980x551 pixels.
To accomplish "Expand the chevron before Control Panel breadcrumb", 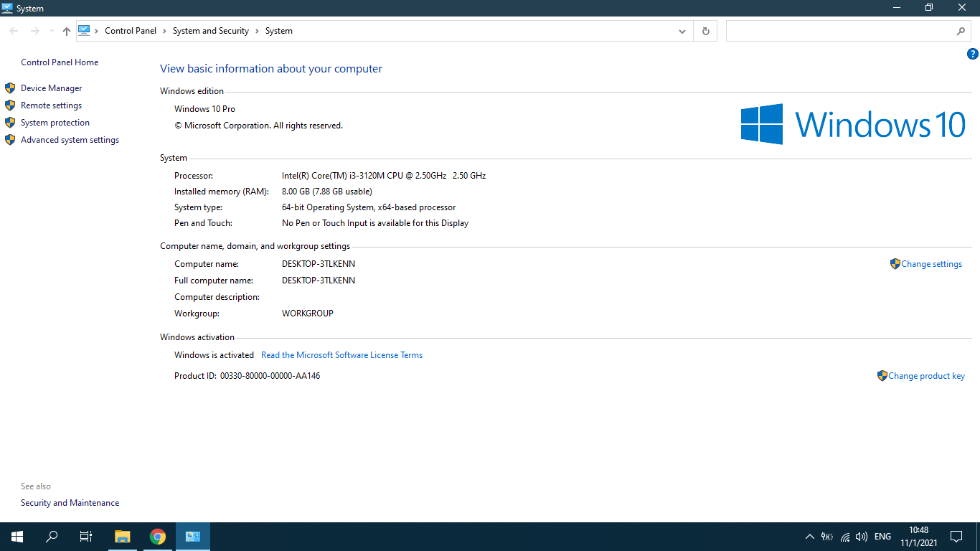I will (x=97, y=31).
